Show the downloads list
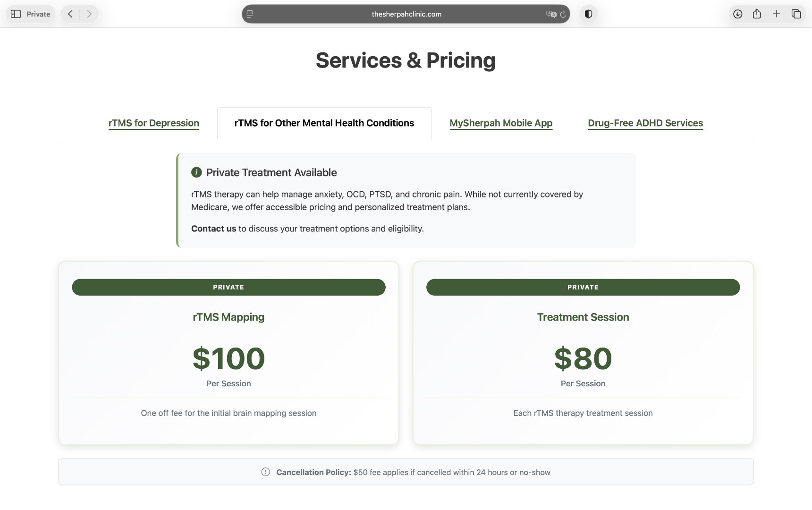 737,14
